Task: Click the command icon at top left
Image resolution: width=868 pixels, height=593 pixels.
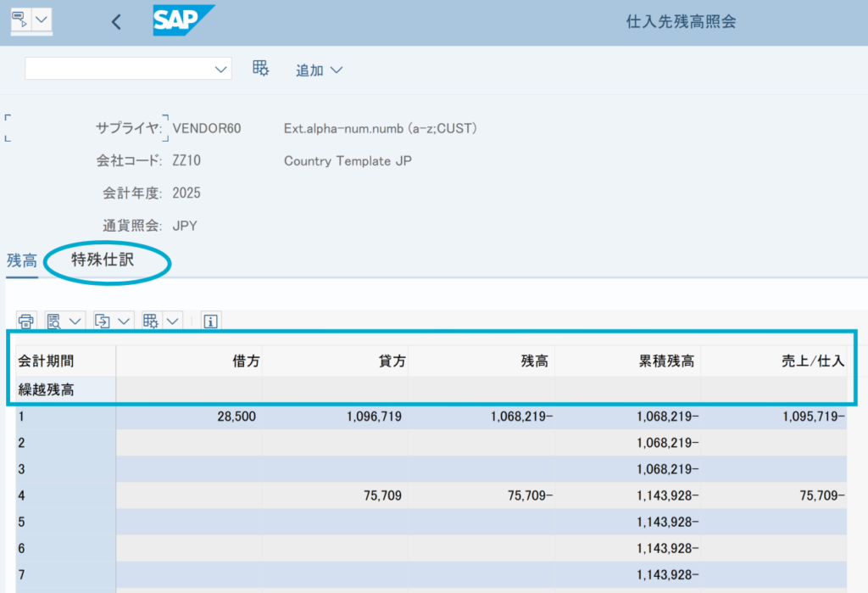Action: click(x=20, y=20)
